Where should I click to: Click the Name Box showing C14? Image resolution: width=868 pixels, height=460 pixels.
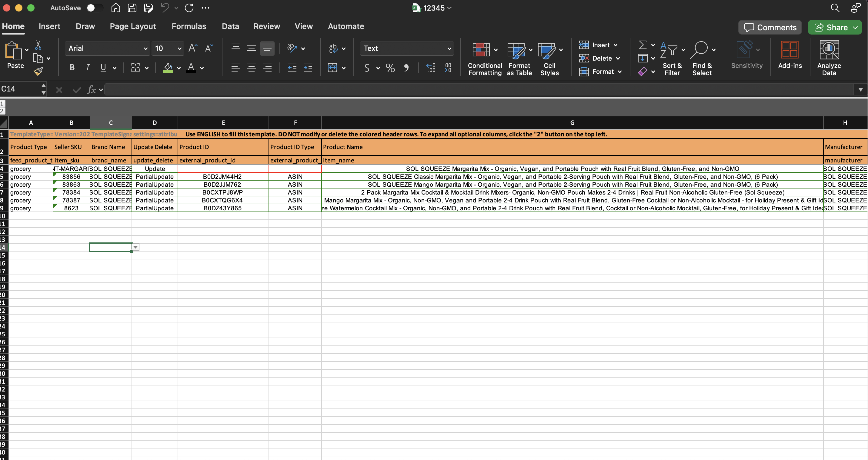point(20,89)
